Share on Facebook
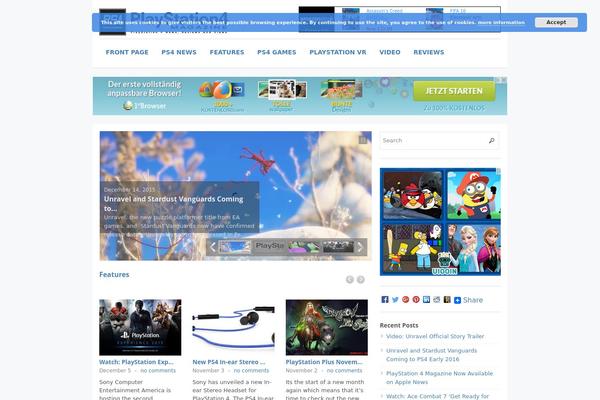 385,299
